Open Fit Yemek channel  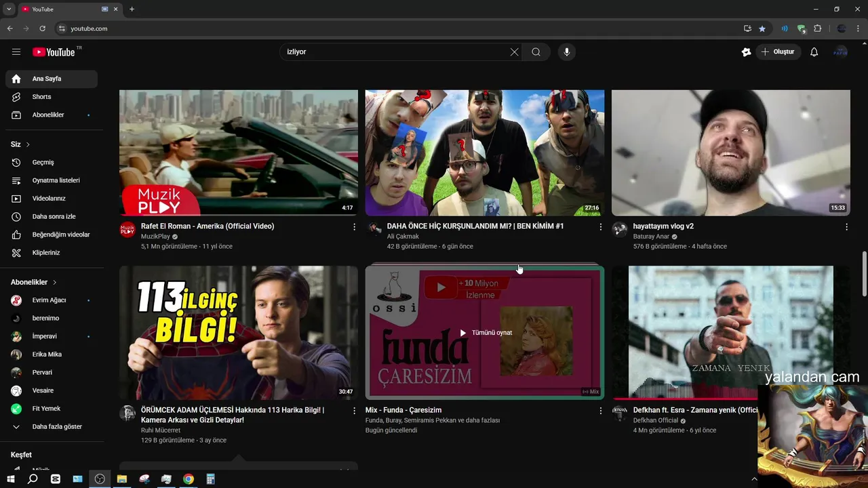pyautogui.click(x=52, y=409)
